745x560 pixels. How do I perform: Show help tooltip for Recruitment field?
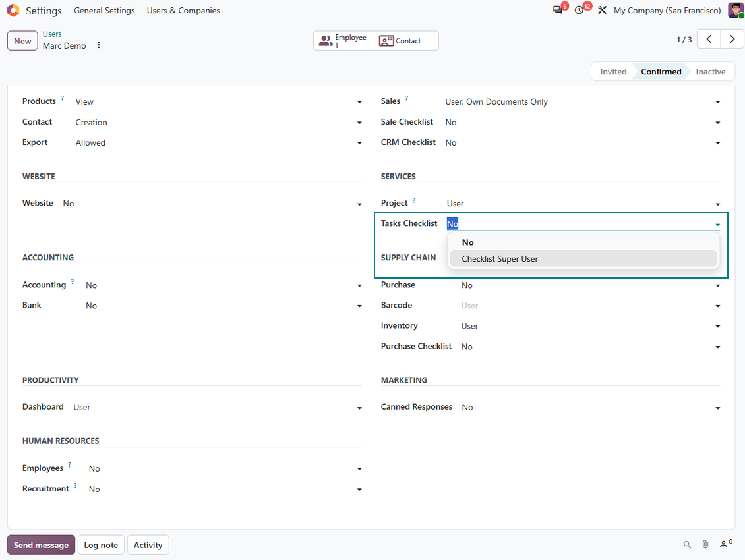point(75,485)
